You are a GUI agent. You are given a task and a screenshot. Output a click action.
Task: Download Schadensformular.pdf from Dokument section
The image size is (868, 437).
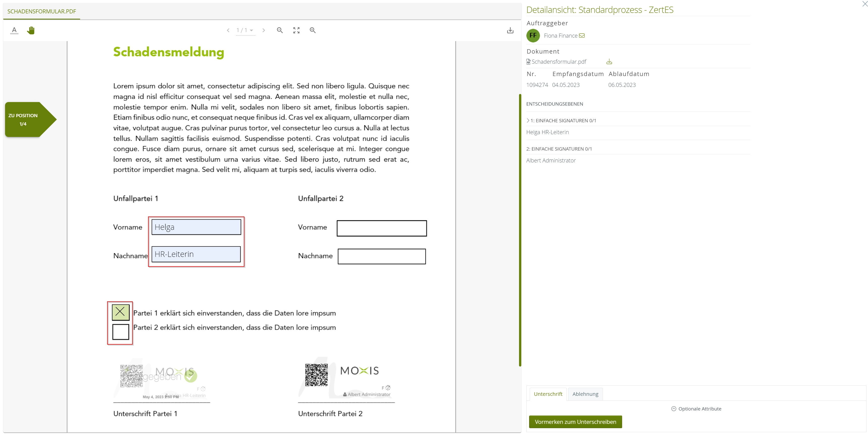tap(609, 62)
